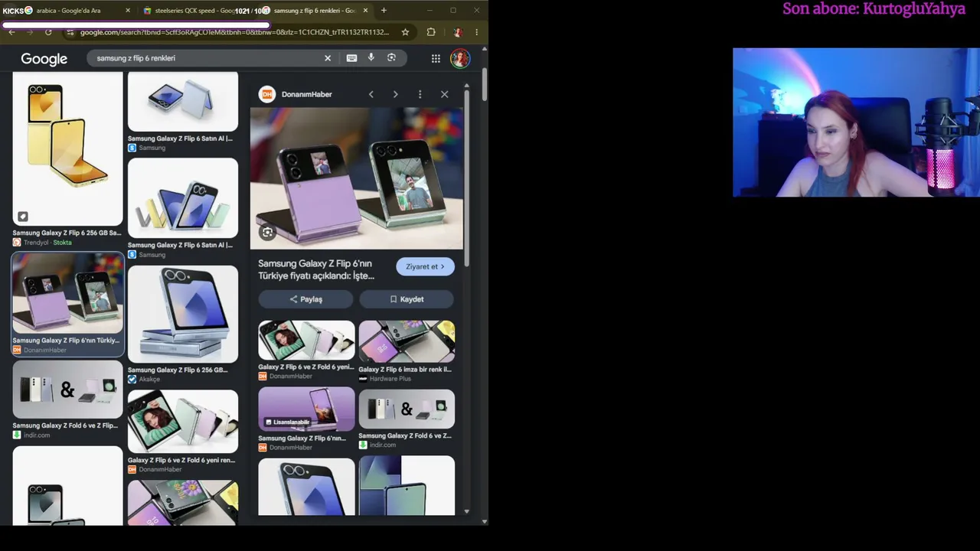Click the indir.com source label in left column
This screenshot has height=551, width=980.
point(37,435)
